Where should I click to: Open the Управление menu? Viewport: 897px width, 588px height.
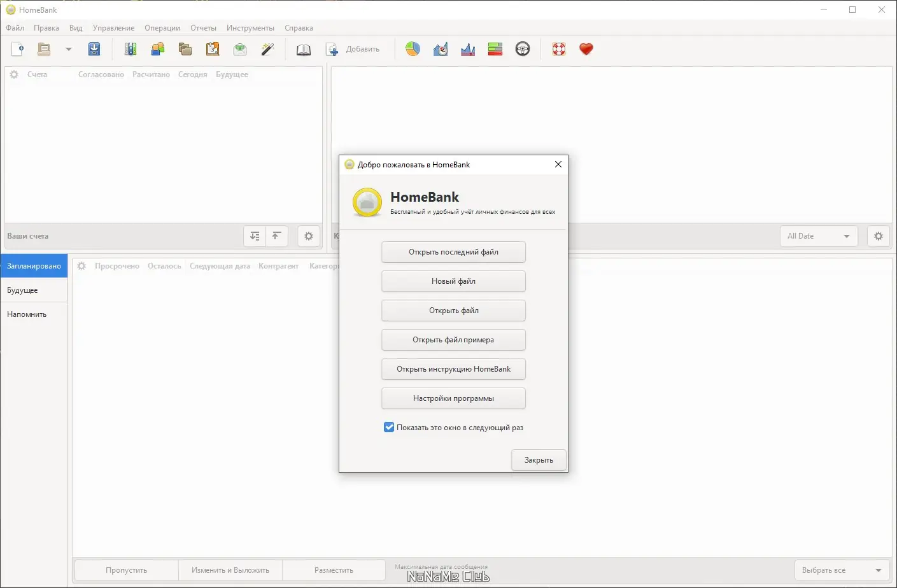[113, 28]
